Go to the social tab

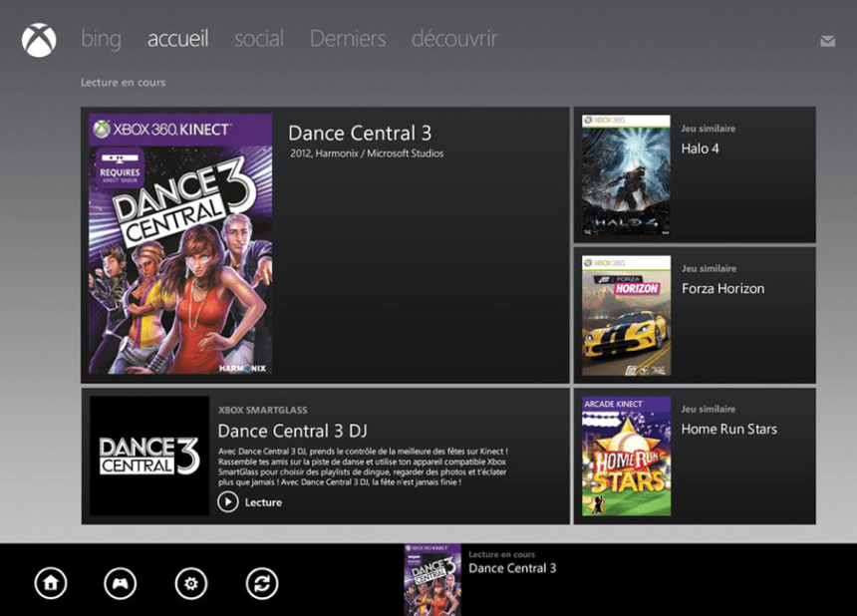(x=259, y=39)
